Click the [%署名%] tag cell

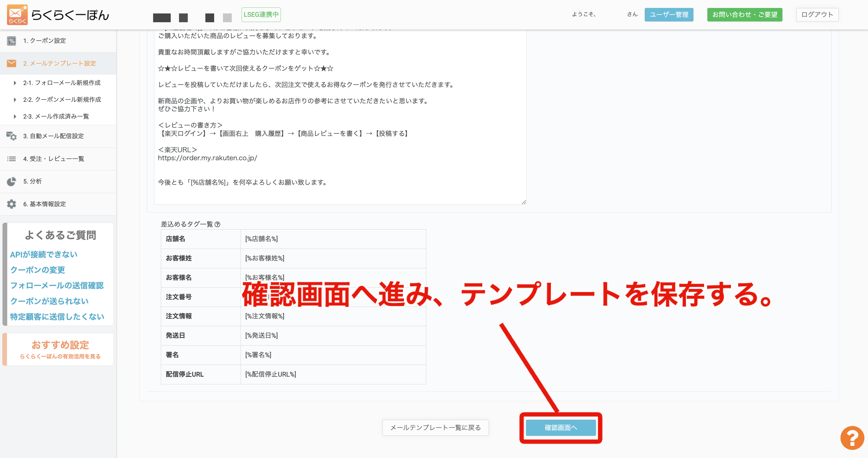tap(333, 355)
